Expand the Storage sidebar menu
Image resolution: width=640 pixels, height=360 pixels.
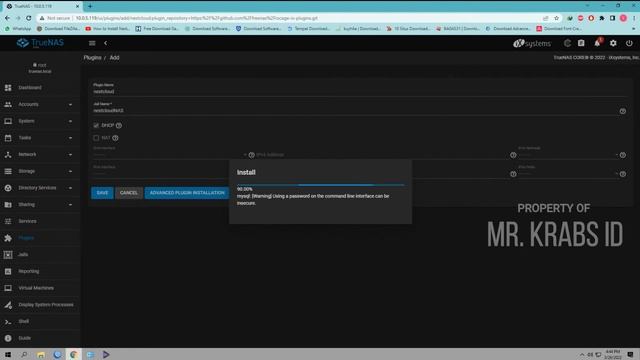[x=40, y=171]
